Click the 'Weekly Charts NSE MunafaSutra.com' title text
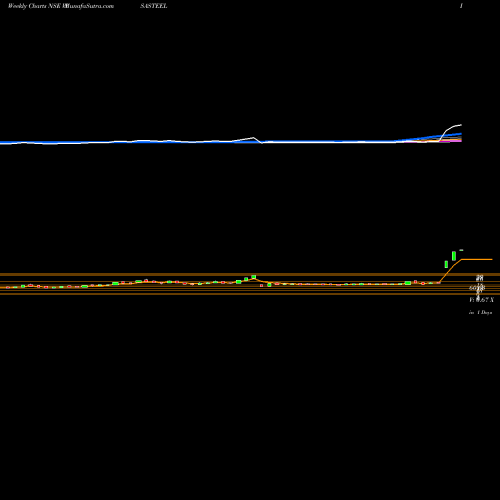Viewport: 500px width, 500px height. (61, 6)
